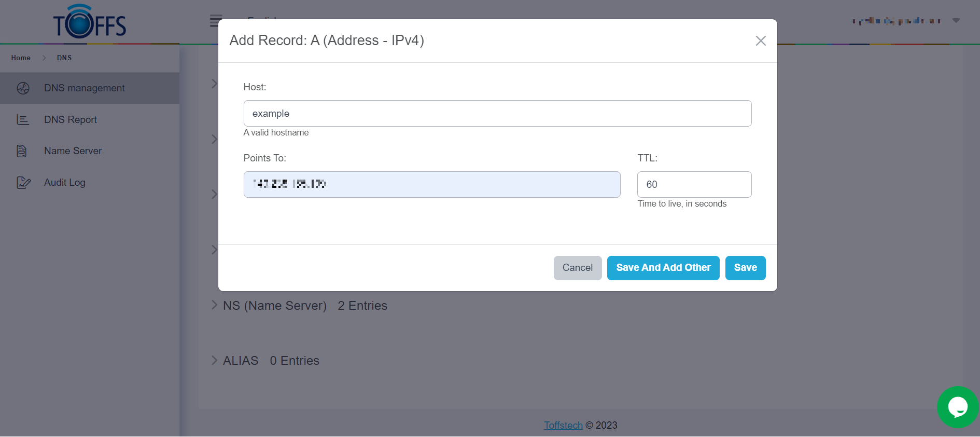
Task: Toggle the hamburger sidebar menu
Action: click(215, 21)
